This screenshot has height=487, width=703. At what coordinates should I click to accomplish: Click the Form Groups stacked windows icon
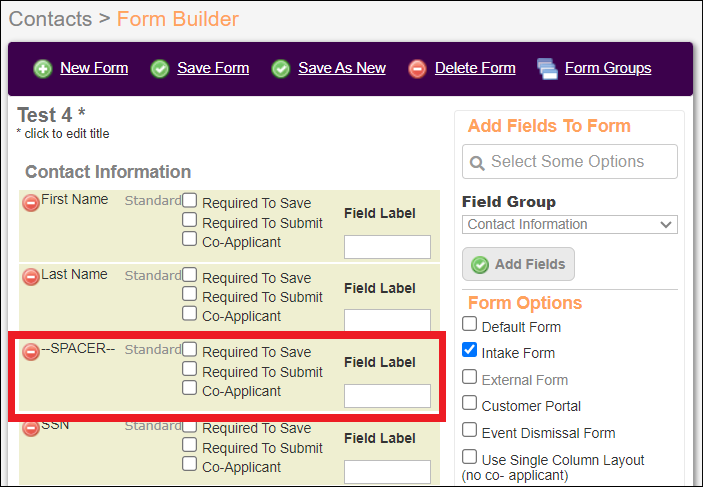click(x=547, y=69)
